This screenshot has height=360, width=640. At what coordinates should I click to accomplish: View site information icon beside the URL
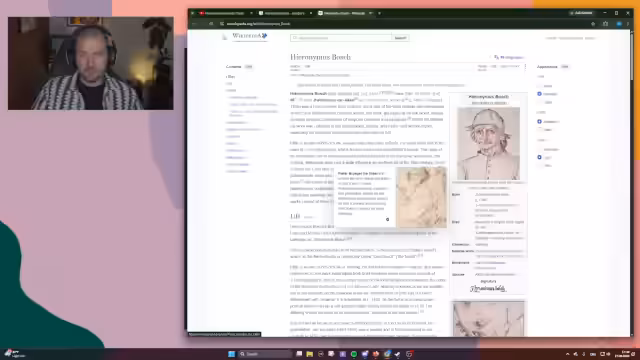click(x=222, y=24)
